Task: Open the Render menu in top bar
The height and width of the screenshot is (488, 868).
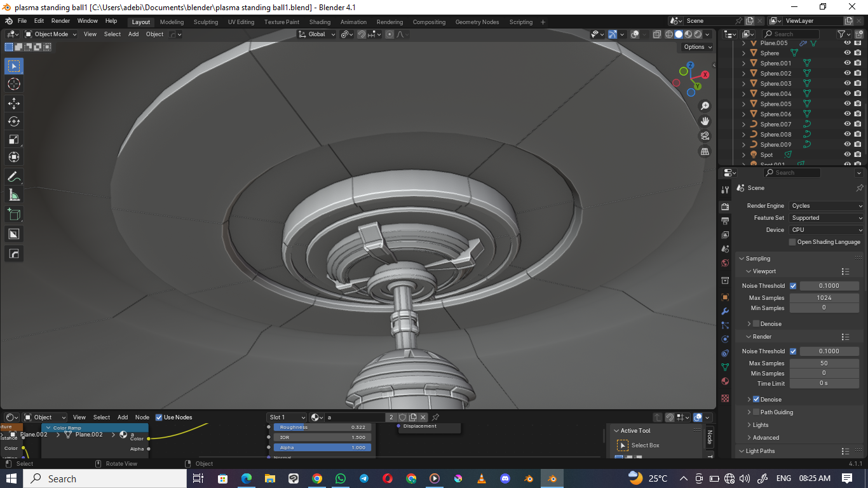Action: coord(60,21)
